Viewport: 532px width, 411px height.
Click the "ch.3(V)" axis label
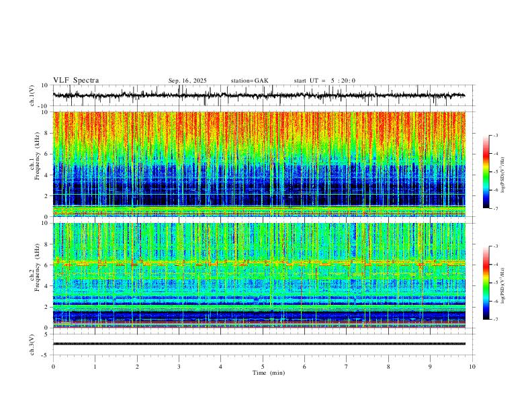(32, 345)
